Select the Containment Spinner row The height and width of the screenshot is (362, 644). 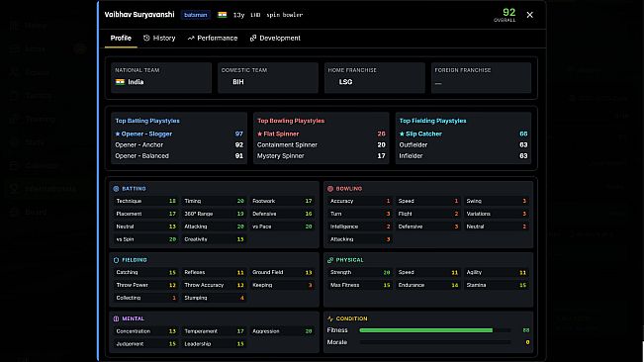coord(322,144)
